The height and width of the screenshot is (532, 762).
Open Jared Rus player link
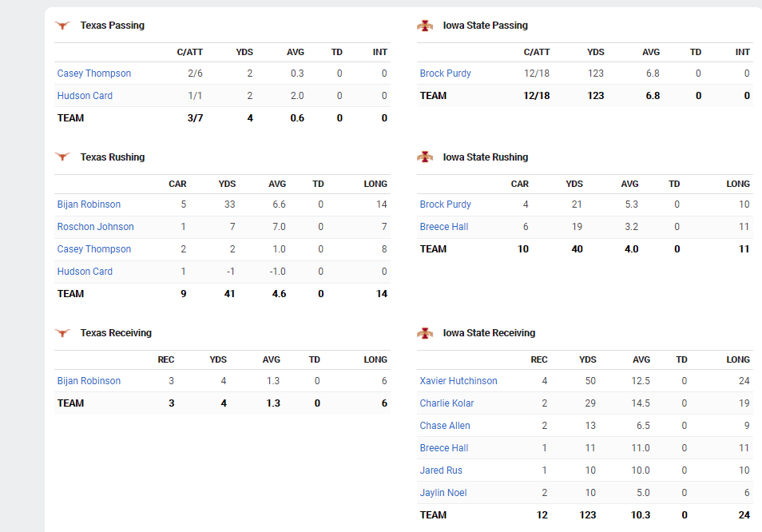[441, 470]
